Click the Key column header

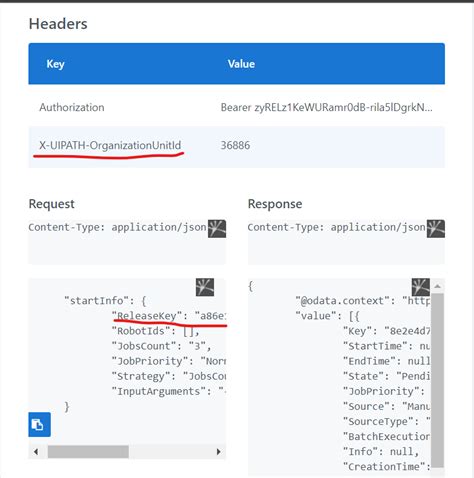pos(55,64)
